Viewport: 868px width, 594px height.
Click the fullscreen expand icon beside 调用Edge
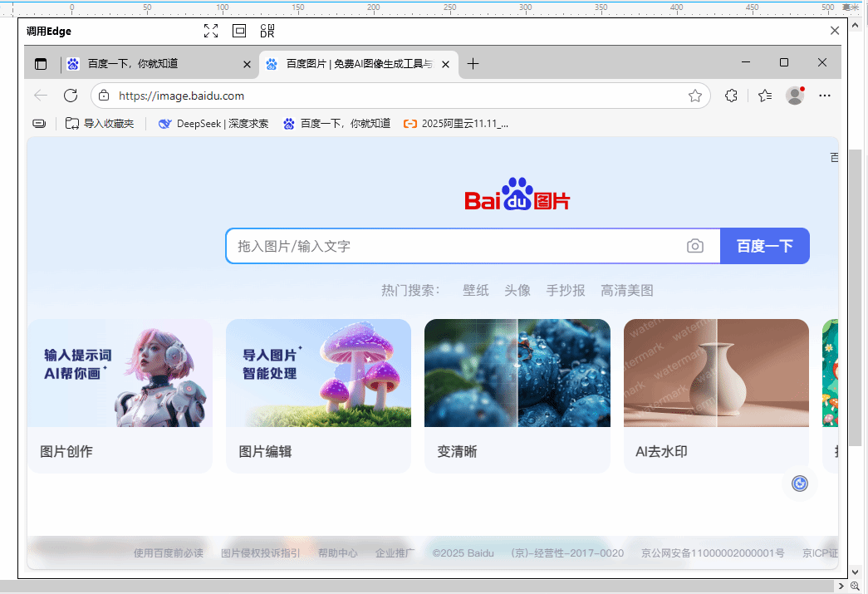[x=211, y=31]
